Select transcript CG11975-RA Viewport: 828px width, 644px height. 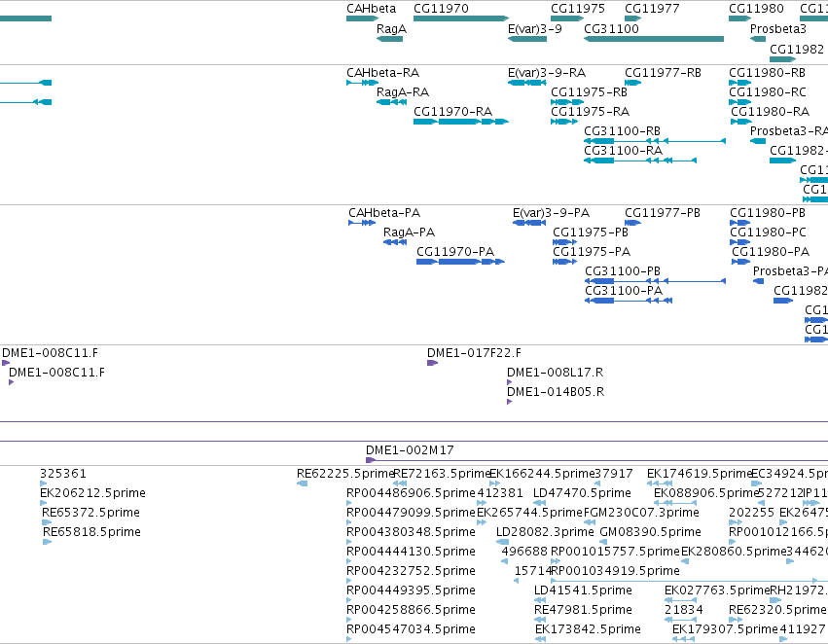[564, 122]
